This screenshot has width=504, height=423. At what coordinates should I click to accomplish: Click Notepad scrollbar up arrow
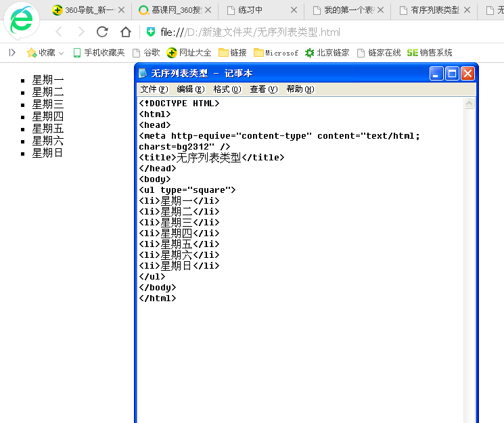469,104
